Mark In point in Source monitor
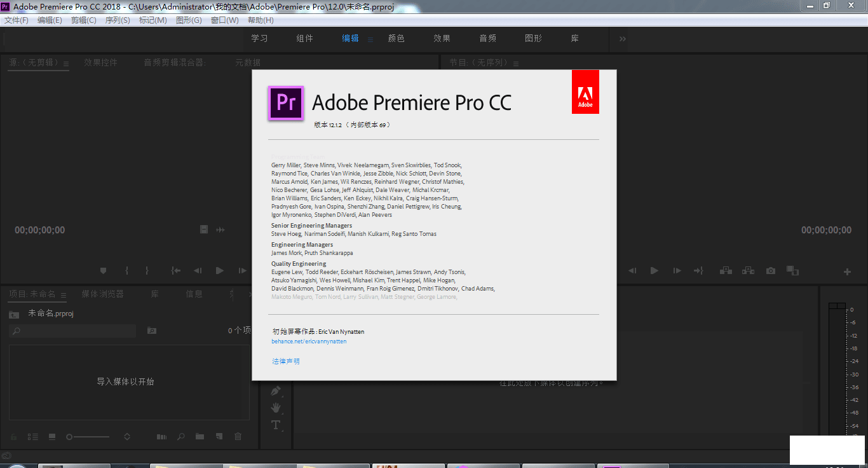868x468 pixels. coord(126,270)
